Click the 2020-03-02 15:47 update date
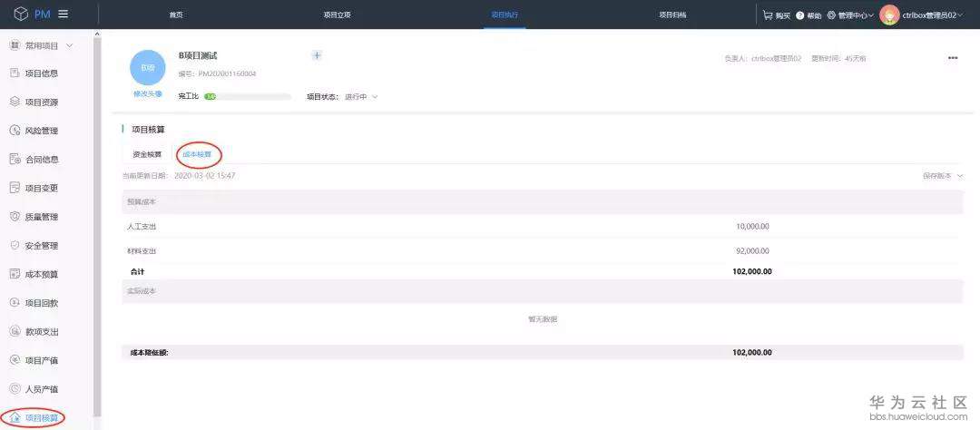 204,176
